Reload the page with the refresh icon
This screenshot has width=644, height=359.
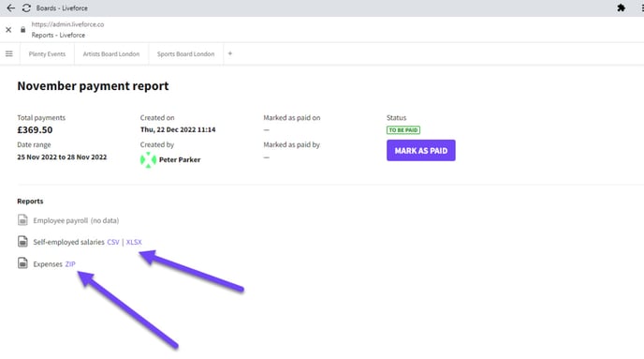[x=26, y=7]
